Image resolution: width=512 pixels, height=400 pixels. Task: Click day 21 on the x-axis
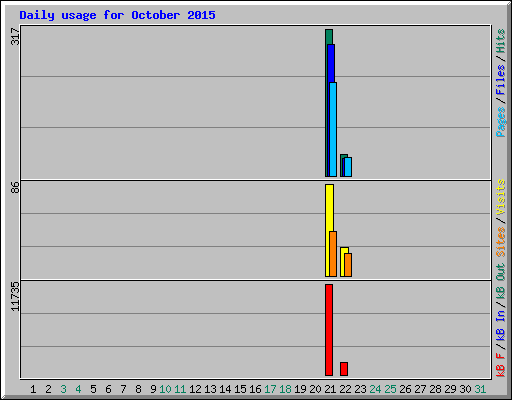330,389
